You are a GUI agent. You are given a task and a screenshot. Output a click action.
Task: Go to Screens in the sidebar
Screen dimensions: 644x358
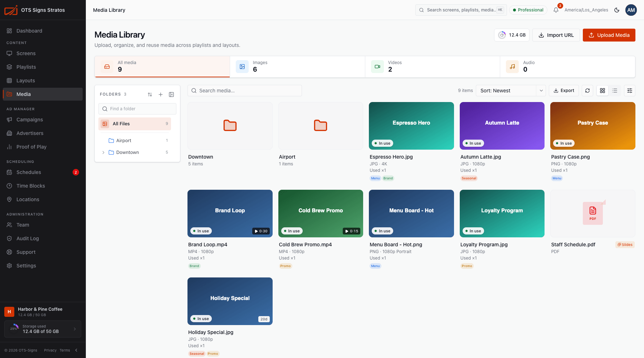click(x=43, y=53)
